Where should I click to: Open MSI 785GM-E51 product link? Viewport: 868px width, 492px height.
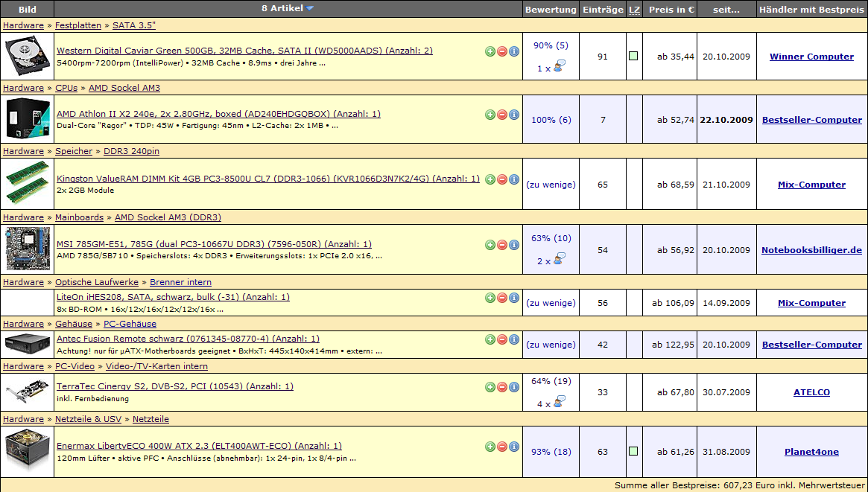pos(215,244)
